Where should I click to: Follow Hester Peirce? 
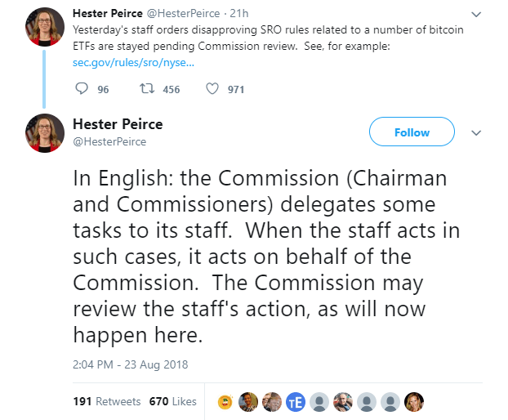point(412,132)
